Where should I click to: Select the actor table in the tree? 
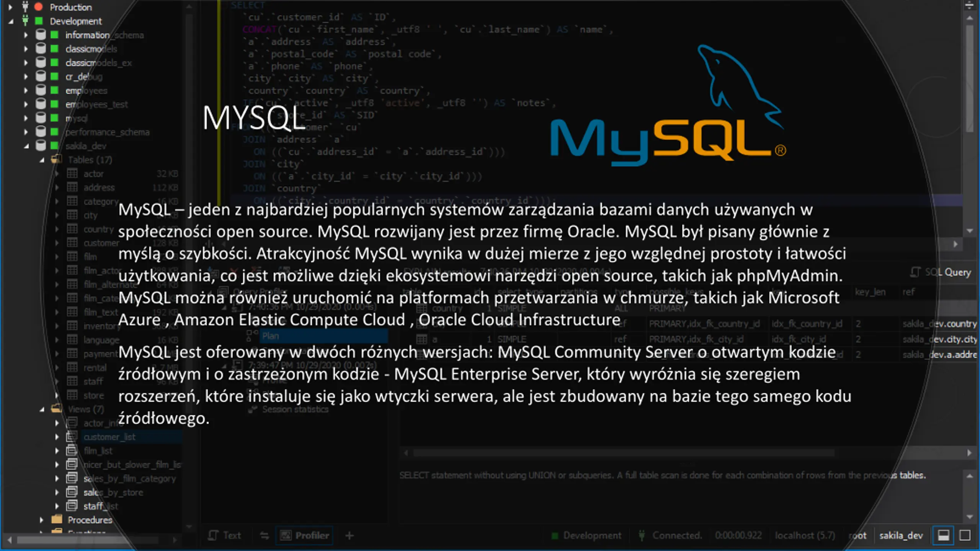[93, 173]
